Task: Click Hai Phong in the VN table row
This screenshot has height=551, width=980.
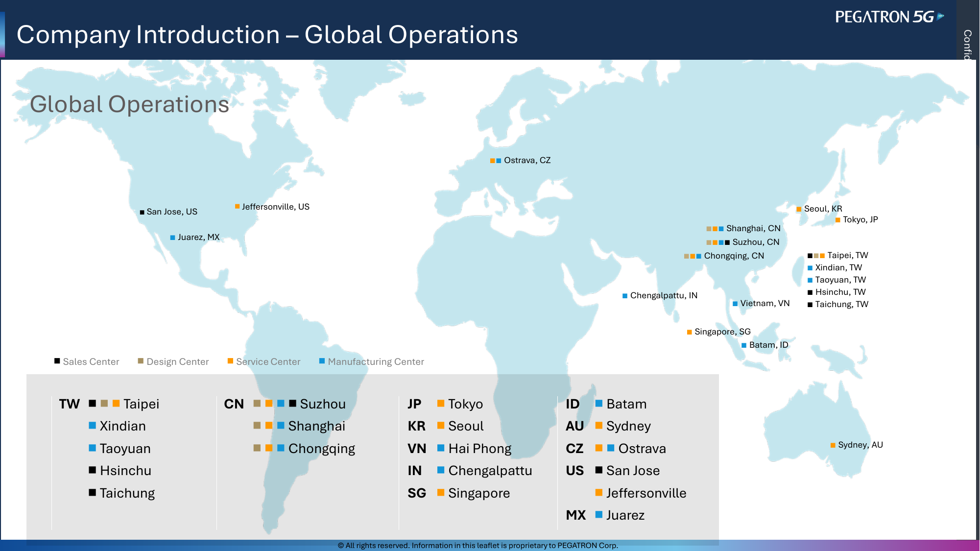Action: (x=480, y=449)
